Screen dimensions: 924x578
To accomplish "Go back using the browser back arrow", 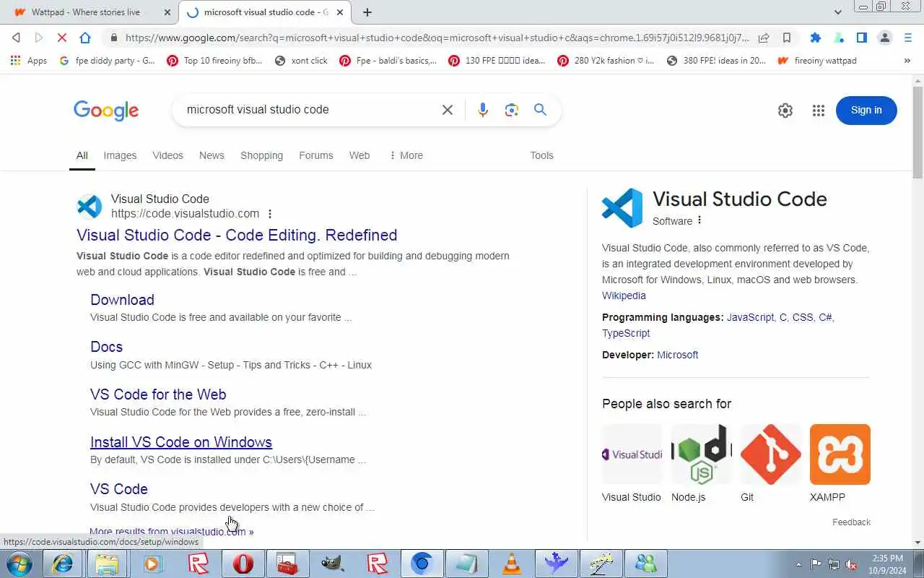I will [x=16, y=38].
